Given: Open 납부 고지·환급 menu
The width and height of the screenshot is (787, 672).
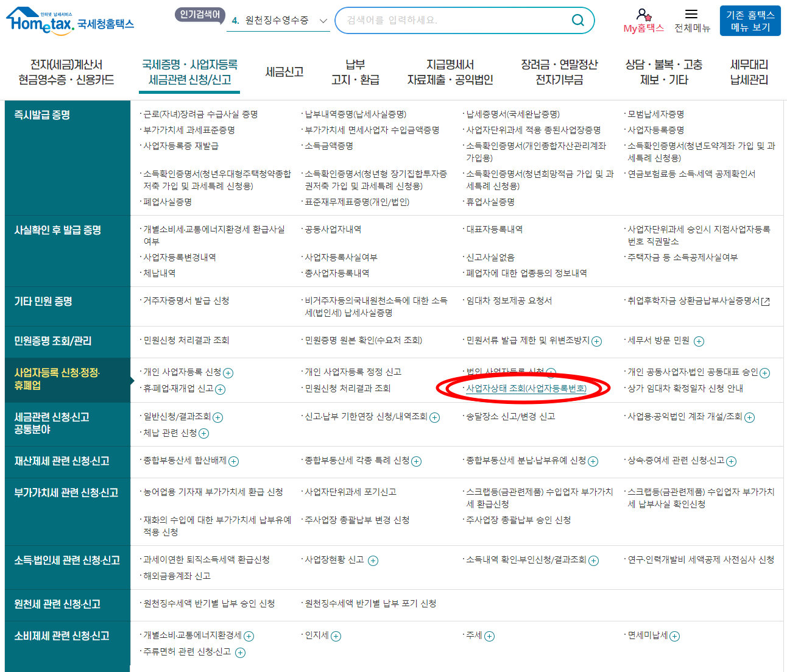Looking at the screenshot, I should [x=355, y=72].
